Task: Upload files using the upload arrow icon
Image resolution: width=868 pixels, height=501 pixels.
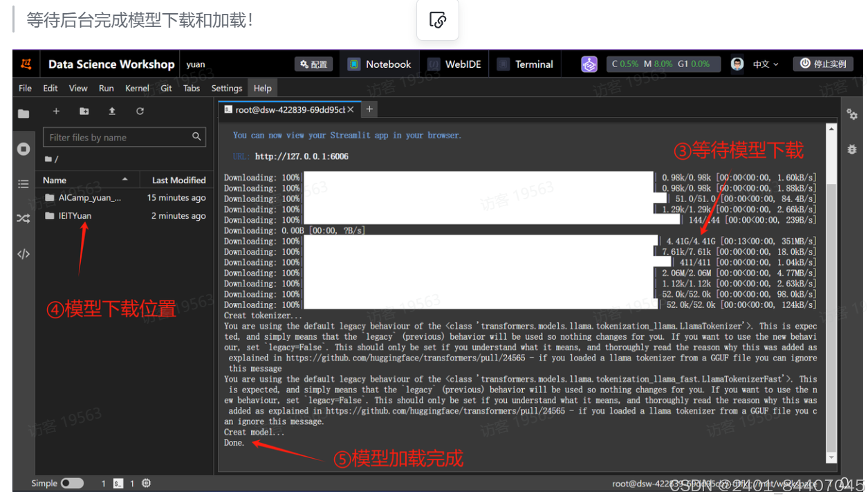Action: (x=113, y=112)
